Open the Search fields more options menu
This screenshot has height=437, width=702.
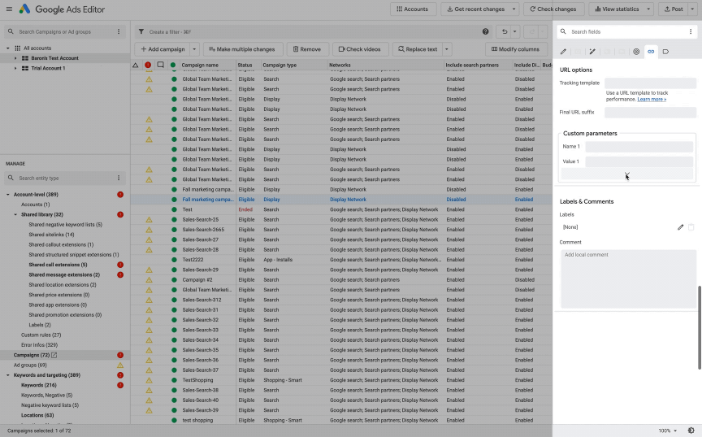point(690,32)
